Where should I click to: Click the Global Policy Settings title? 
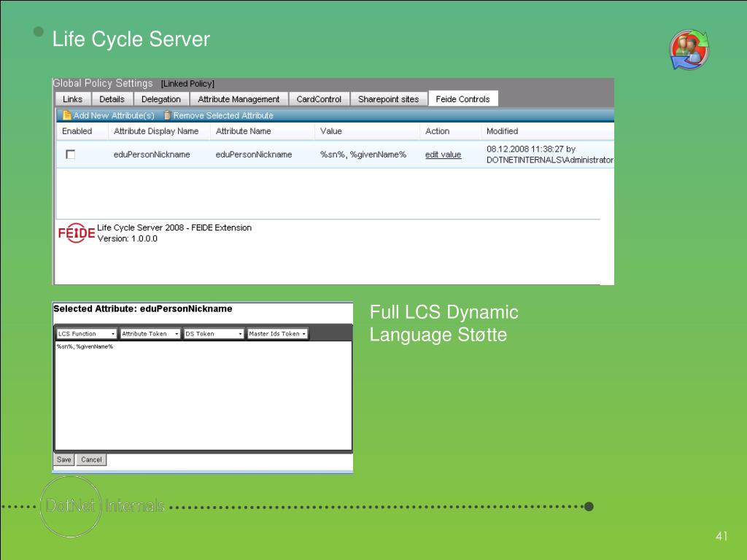coord(103,83)
